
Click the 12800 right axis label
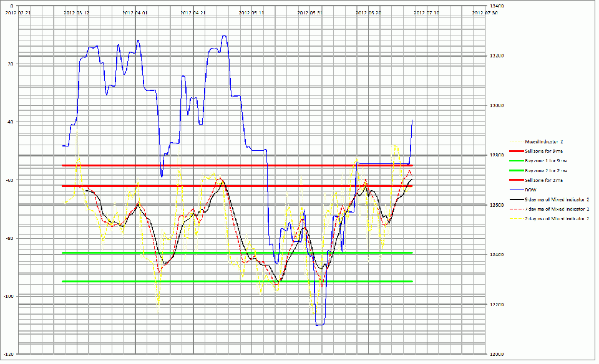tap(496, 155)
